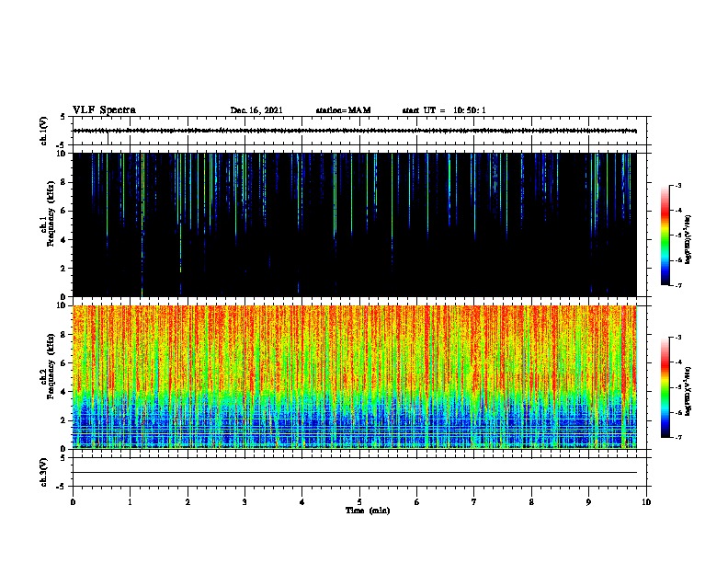This screenshot has width=728, height=563.
Task: Click the ch.1 color scale bar
Action: [665, 236]
